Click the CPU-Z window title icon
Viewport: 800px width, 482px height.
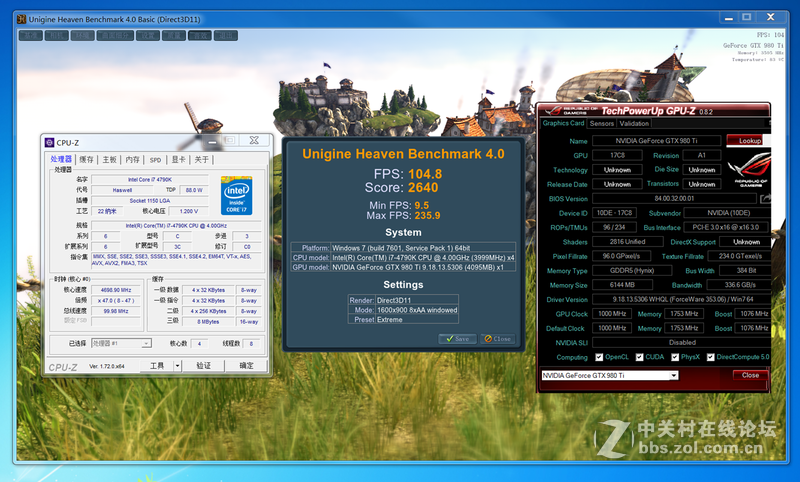49,142
